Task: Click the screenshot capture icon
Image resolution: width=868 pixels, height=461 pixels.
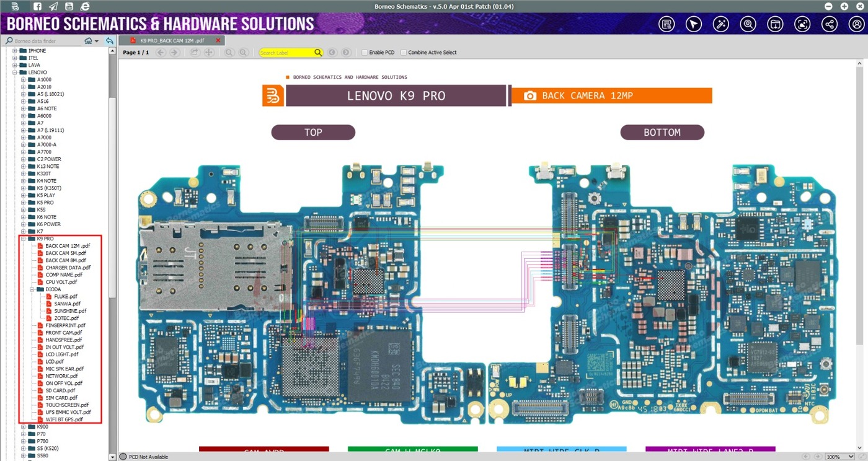Action: pyautogui.click(x=802, y=24)
